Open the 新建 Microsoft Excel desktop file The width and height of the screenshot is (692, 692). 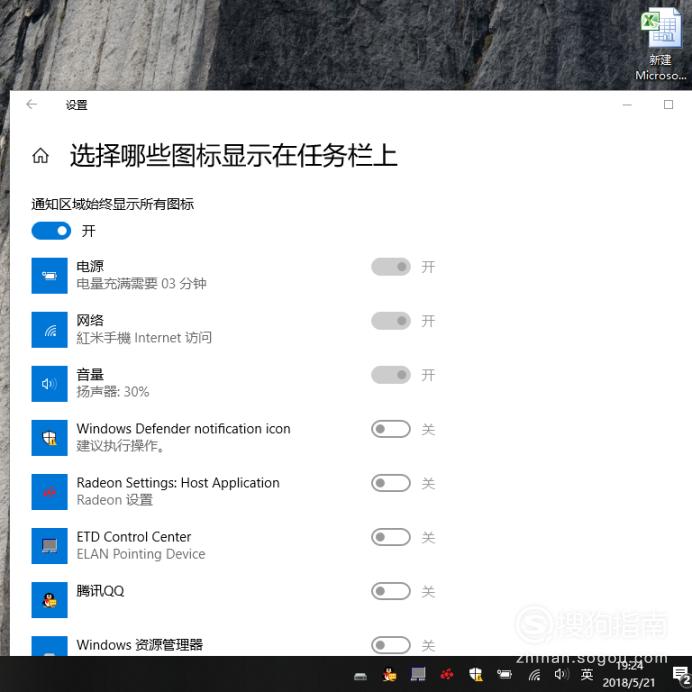[661, 44]
